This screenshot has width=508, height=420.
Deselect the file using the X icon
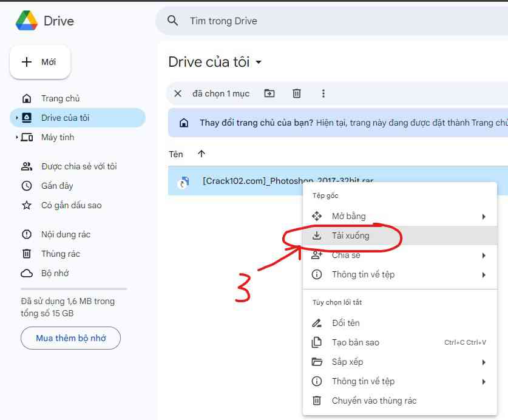coord(177,93)
